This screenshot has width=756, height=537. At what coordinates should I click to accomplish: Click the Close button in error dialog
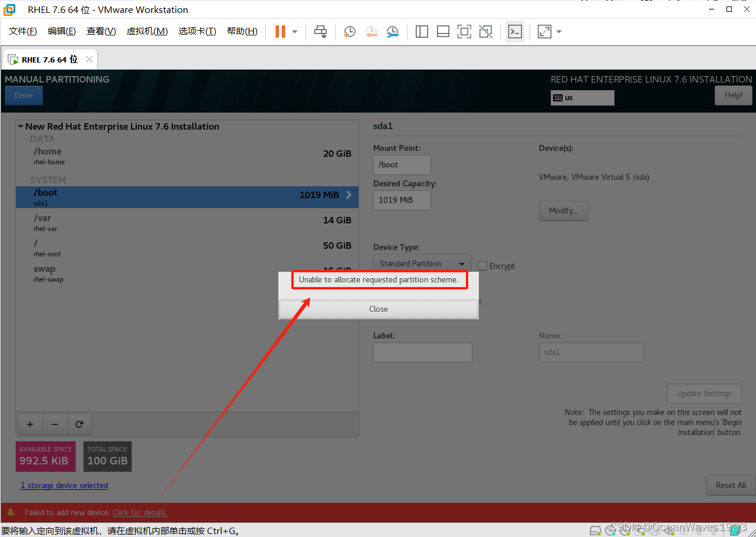click(379, 309)
